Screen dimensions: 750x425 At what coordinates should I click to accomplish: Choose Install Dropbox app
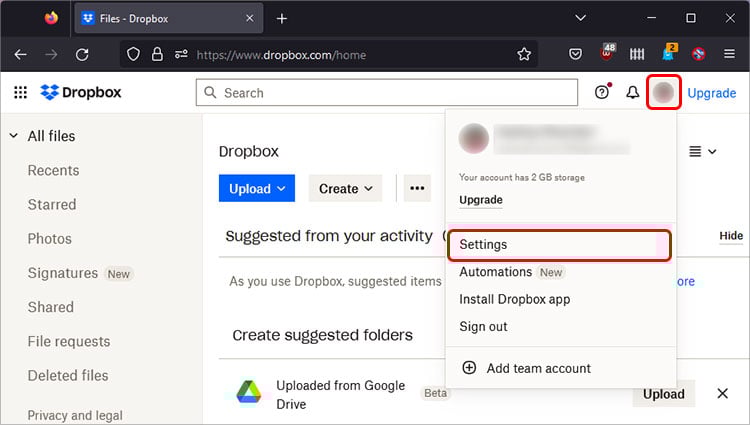point(515,299)
